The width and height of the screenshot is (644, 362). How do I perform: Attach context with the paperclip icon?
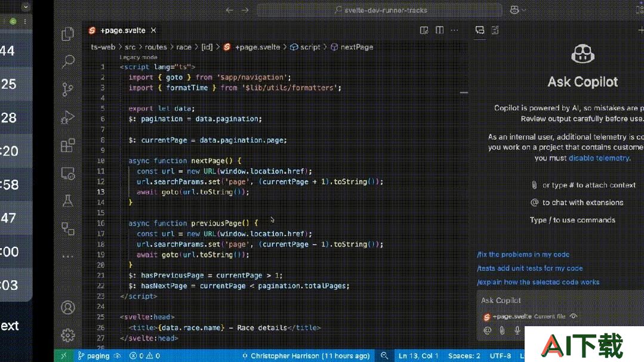coord(502,330)
